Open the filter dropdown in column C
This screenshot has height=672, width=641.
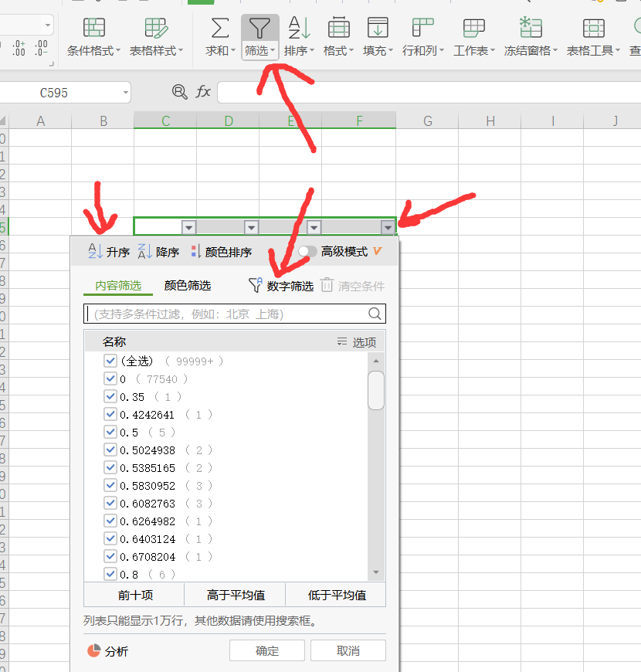[188, 228]
